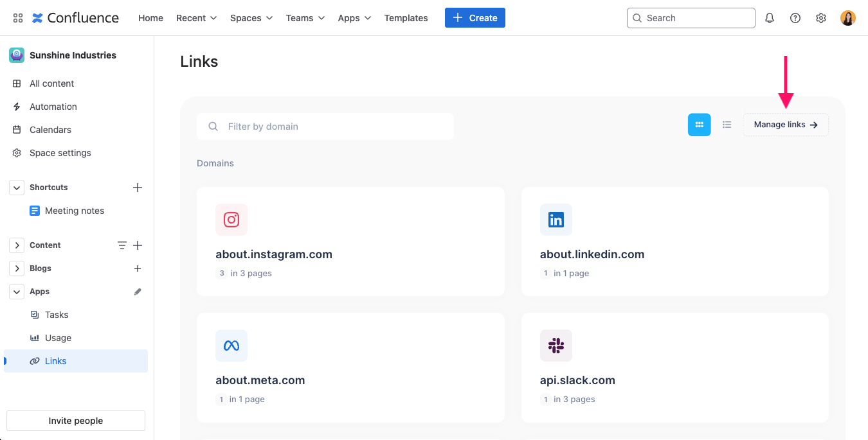The image size is (868, 440).
Task: Click the pencil icon next to Apps
Action: [x=137, y=291]
